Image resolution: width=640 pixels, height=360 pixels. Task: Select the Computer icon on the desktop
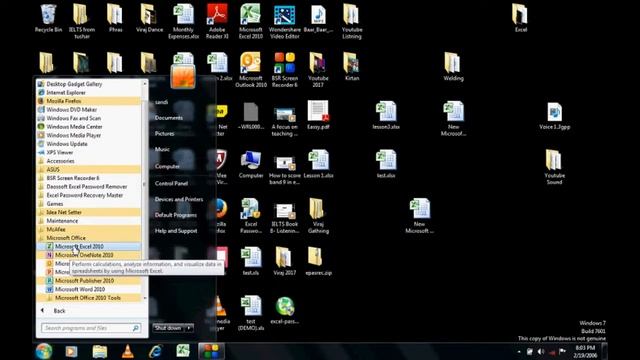251,164
